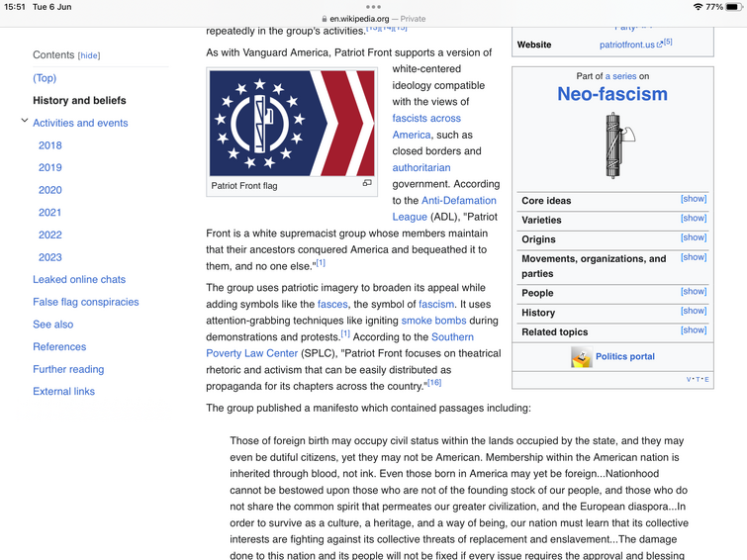Image resolution: width=747 pixels, height=560 pixels.
Task: Show the Core ideas section
Action: pyautogui.click(x=694, y=199)
